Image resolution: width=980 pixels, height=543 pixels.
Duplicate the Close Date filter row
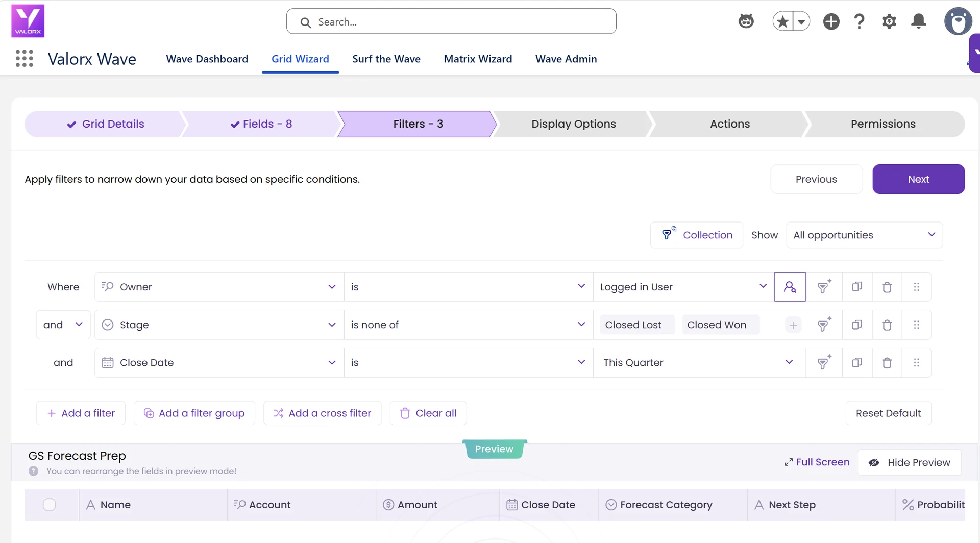(857, 362)
